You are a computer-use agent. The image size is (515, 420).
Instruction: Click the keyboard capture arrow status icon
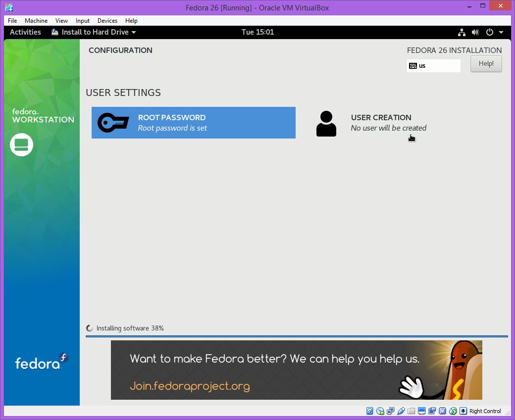pyautogui.click(x=463, y=411)
